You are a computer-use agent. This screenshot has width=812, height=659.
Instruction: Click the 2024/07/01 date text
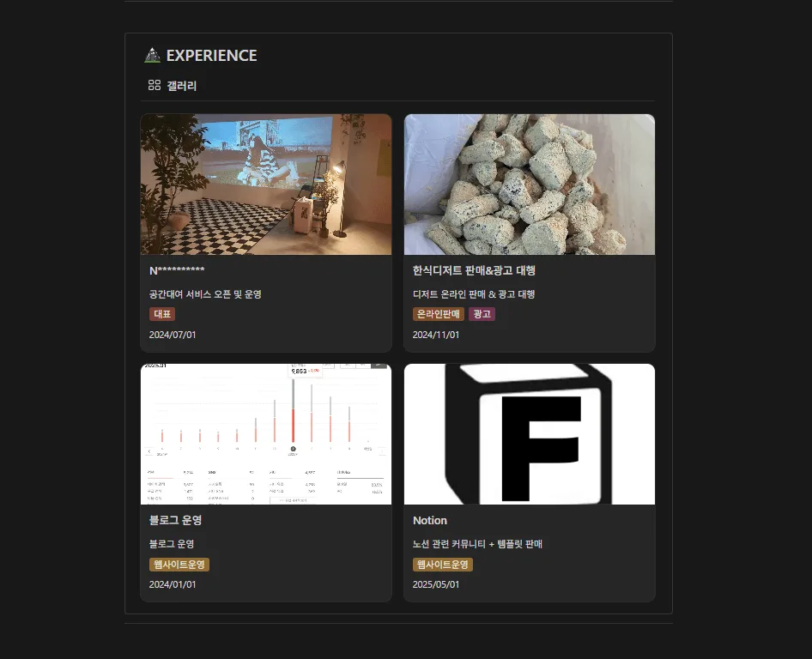pos(173,335)
